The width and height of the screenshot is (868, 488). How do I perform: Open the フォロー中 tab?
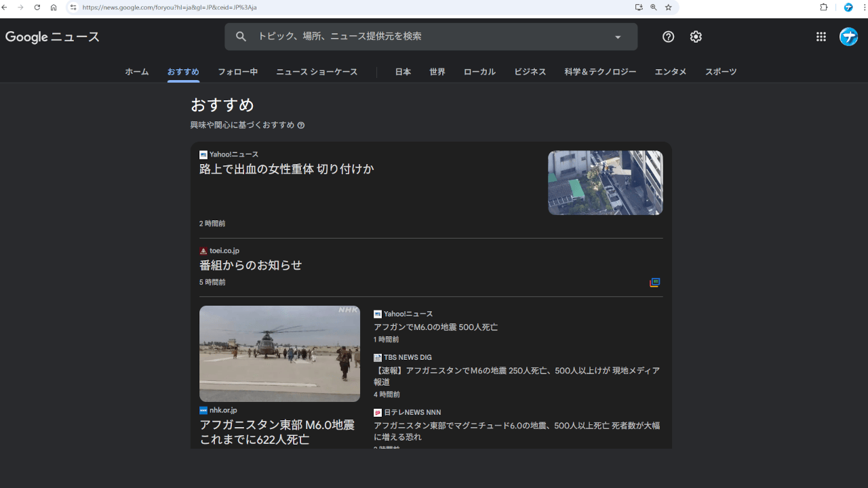point(238,72)
